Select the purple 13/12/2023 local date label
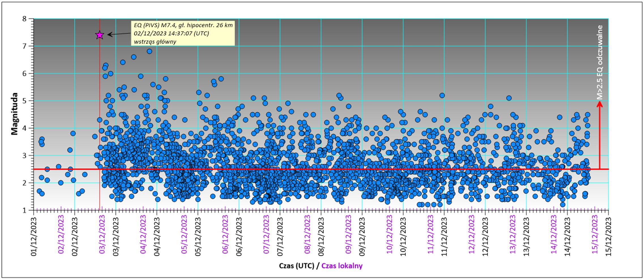The height and width of the screenshot is (279, 644). pyautogui.click(x=513, y=235)
